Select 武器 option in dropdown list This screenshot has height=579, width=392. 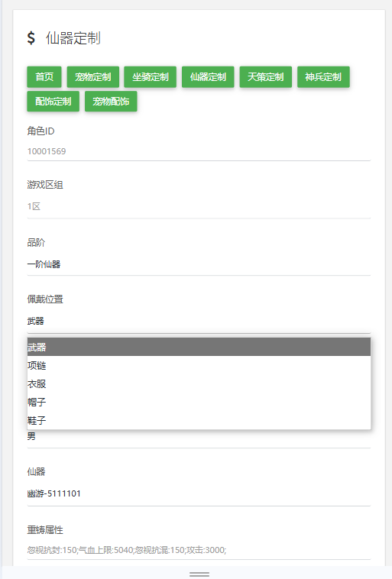[199, 347]
